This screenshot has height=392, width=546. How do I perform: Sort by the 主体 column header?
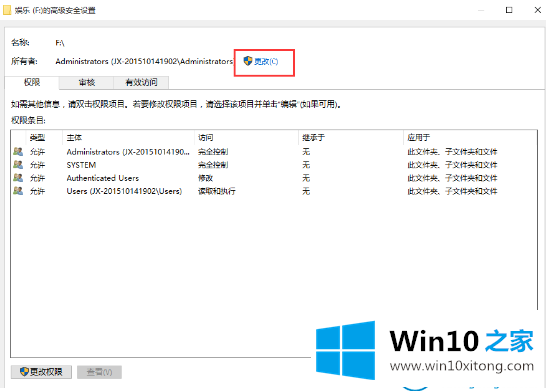click(74, 138)
